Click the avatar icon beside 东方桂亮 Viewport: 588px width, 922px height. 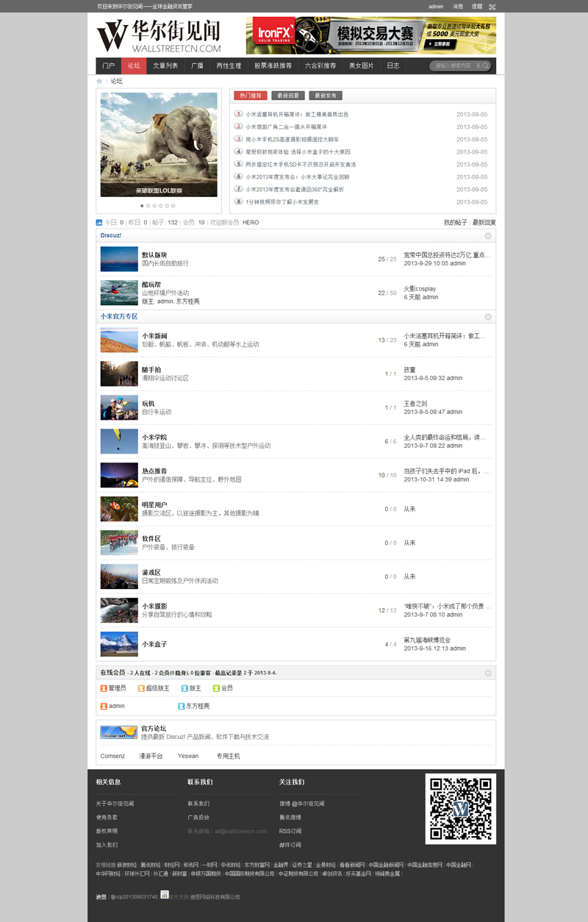[181, 706]
